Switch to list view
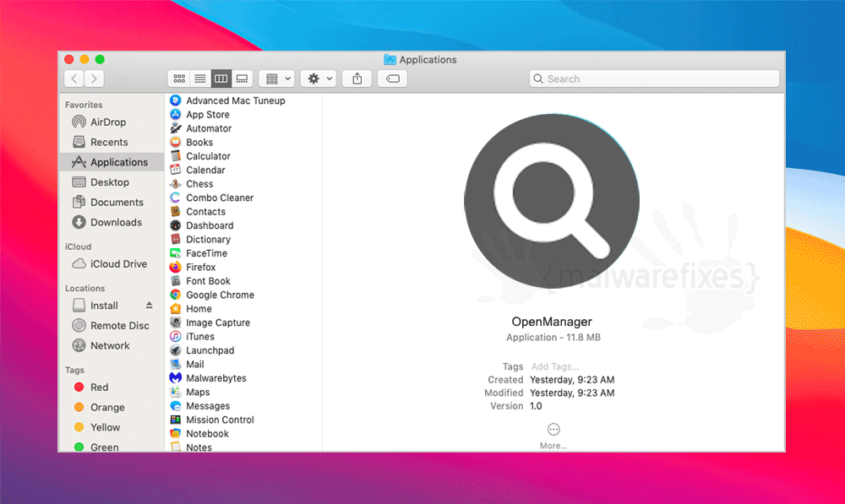This screenshot has width=845, height=504. (x=200, y=79)
